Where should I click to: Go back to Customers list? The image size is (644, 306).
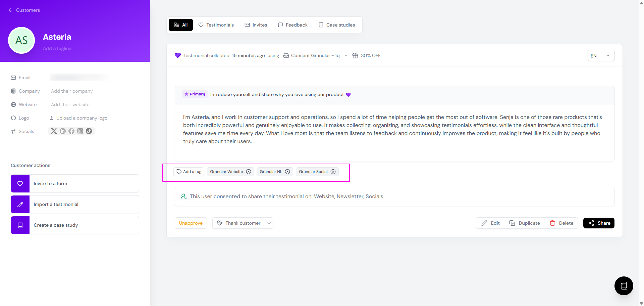point(24,10)
